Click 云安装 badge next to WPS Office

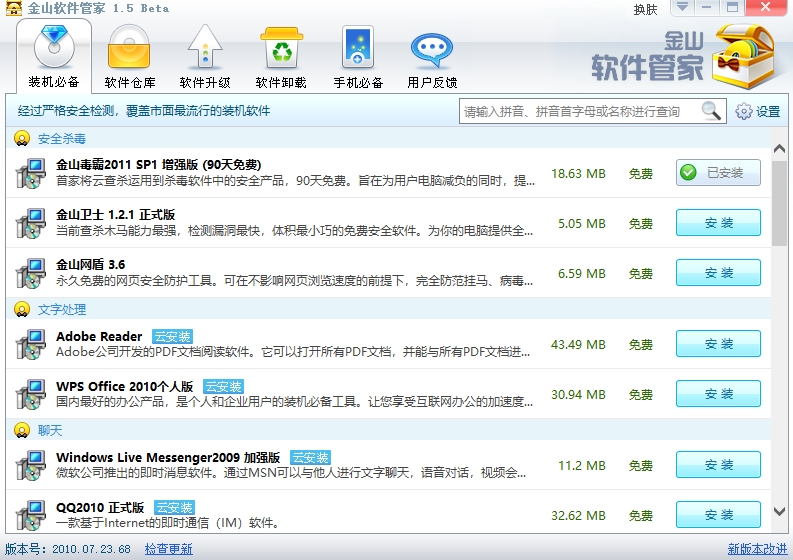(x=223, y=386)
